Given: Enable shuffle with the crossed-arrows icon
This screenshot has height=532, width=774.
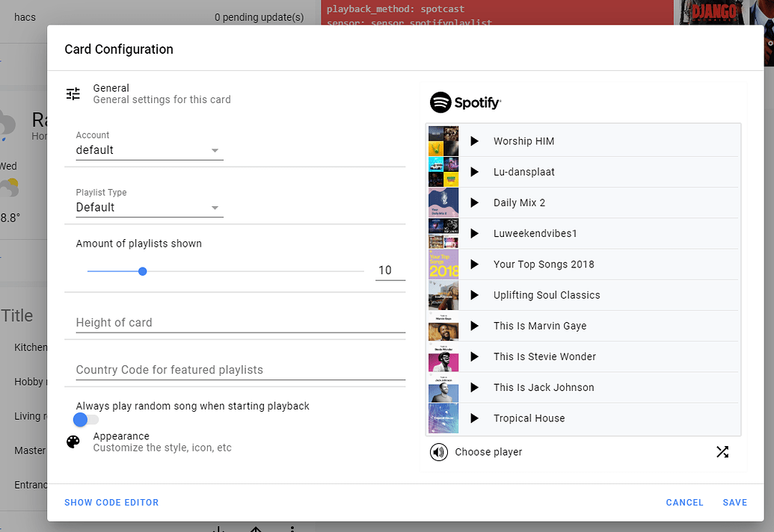Looking at the screenshot, I should [x=722, y=451].
